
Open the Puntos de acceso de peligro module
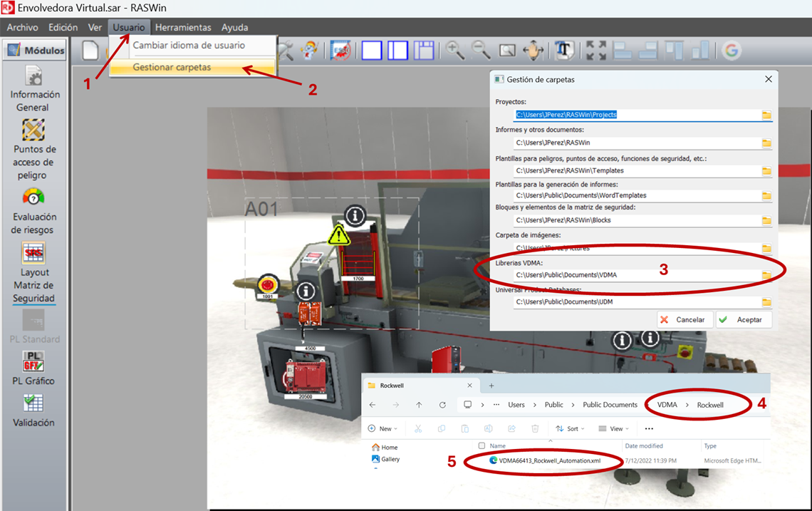point(34,149)
